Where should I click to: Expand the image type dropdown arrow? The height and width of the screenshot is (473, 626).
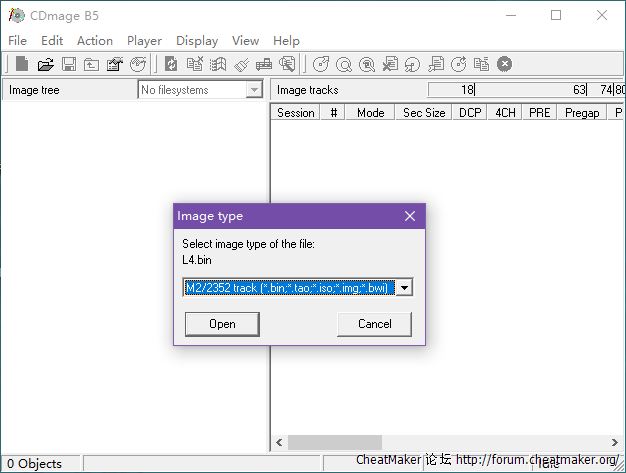pyautogui.click(x=404, y=288)
